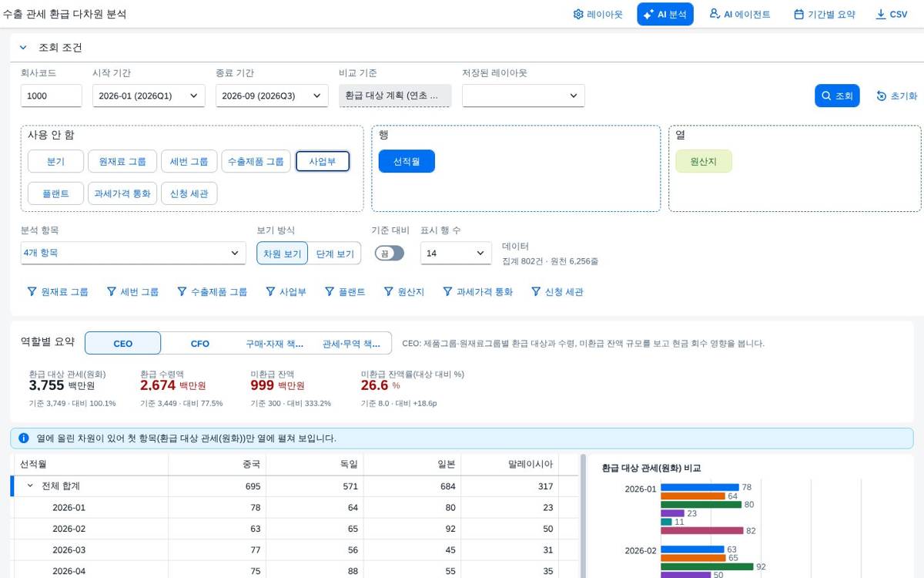Click the 과세가격 통화 dimension chip
Viewport: 924px width, 578px height.
tap(122, 193)
